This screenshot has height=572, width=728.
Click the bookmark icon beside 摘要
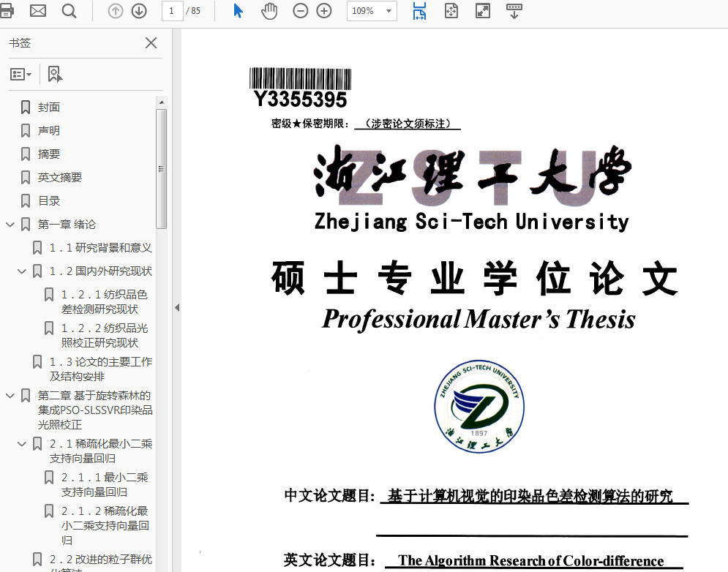[x=26, y=154]
